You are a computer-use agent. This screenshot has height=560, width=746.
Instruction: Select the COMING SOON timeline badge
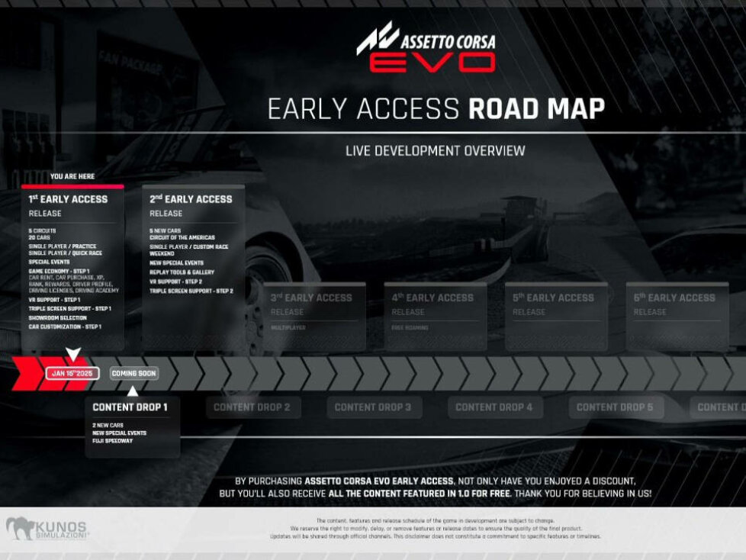coord(133,374)
